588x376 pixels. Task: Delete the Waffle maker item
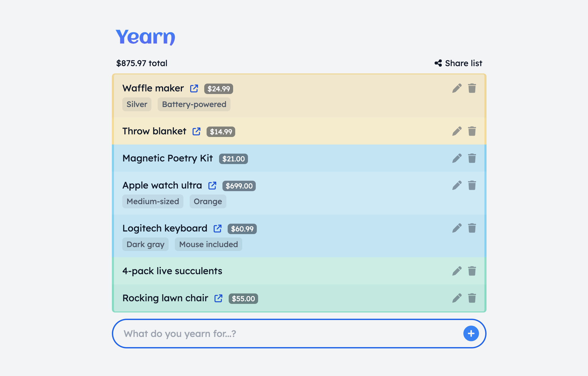click(x=472, y=88)
